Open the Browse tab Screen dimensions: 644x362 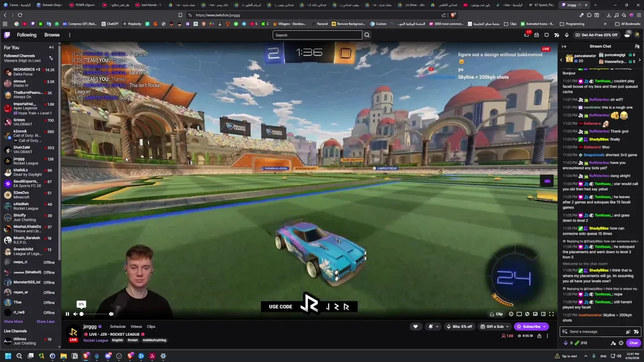pyautogui.click(x=52, y=35)
